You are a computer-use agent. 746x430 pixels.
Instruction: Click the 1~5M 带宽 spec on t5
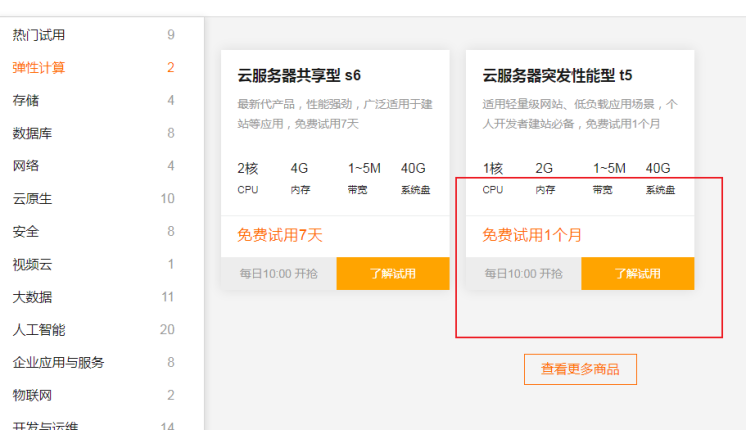tap(609, 178)
